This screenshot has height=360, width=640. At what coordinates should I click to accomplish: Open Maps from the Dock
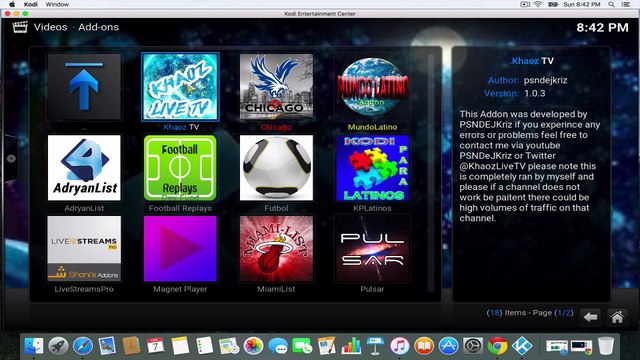[229, 346]
